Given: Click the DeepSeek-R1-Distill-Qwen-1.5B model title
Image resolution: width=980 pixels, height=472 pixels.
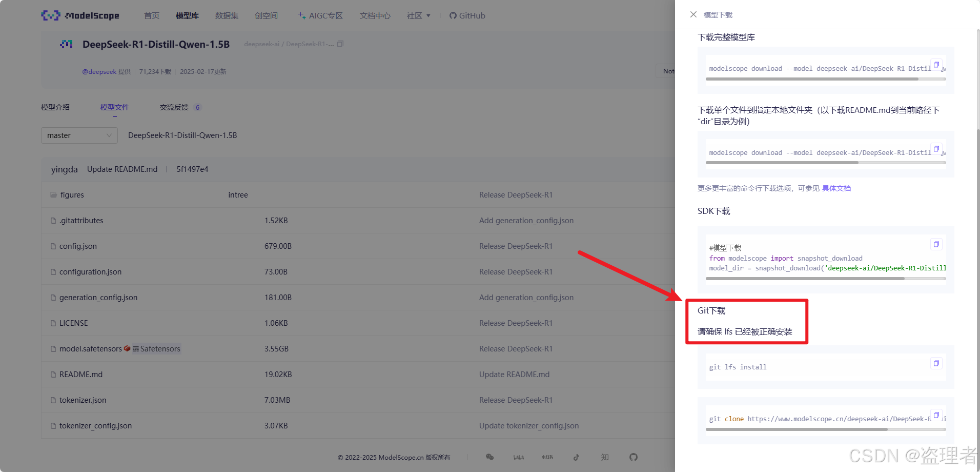Looking at the screenshot, I should tap(156, 44).
